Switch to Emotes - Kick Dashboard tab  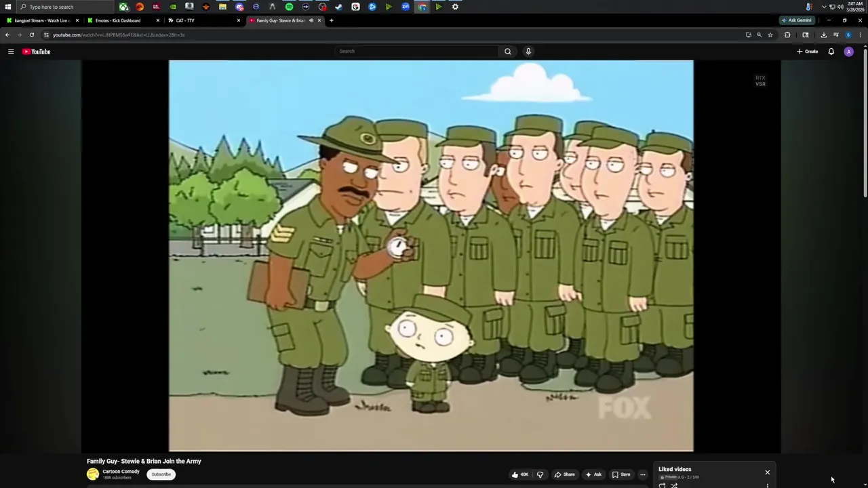point(122,20)
